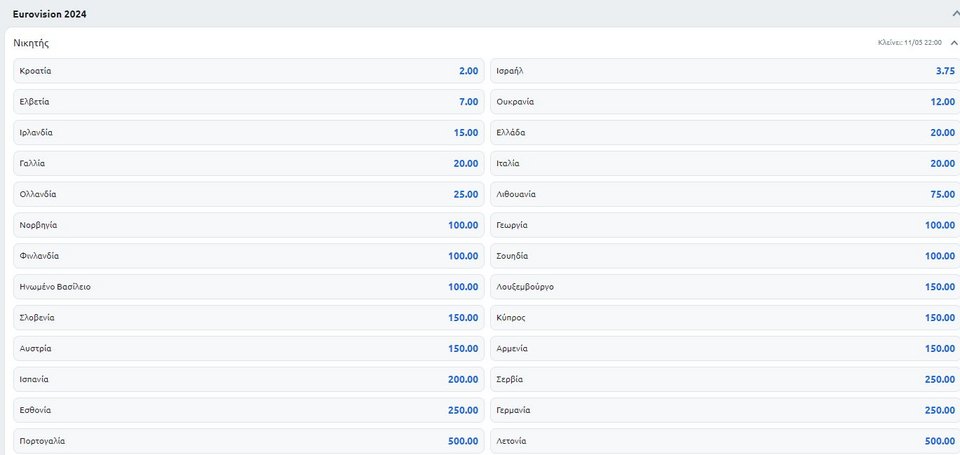Choose the Σουηδία row

coord(725,256)
